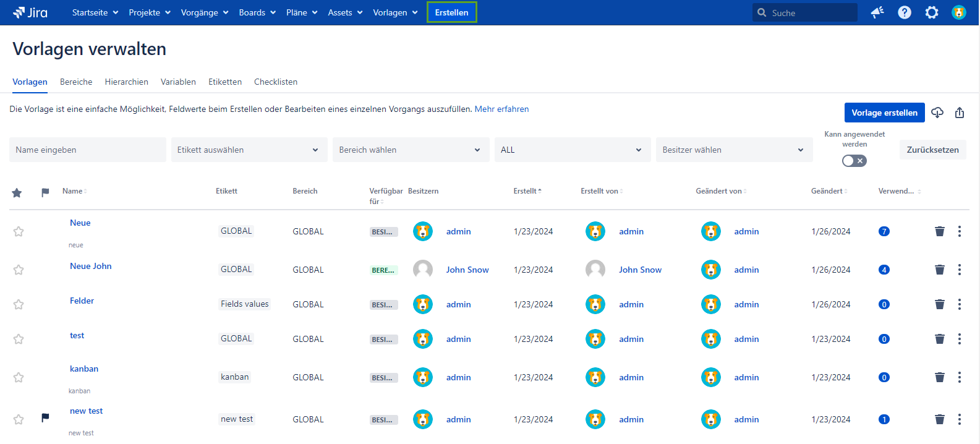This screenshot has width=980, height=444.
Task: Switch to the Hierarchien tab
Action: [126, 82]
